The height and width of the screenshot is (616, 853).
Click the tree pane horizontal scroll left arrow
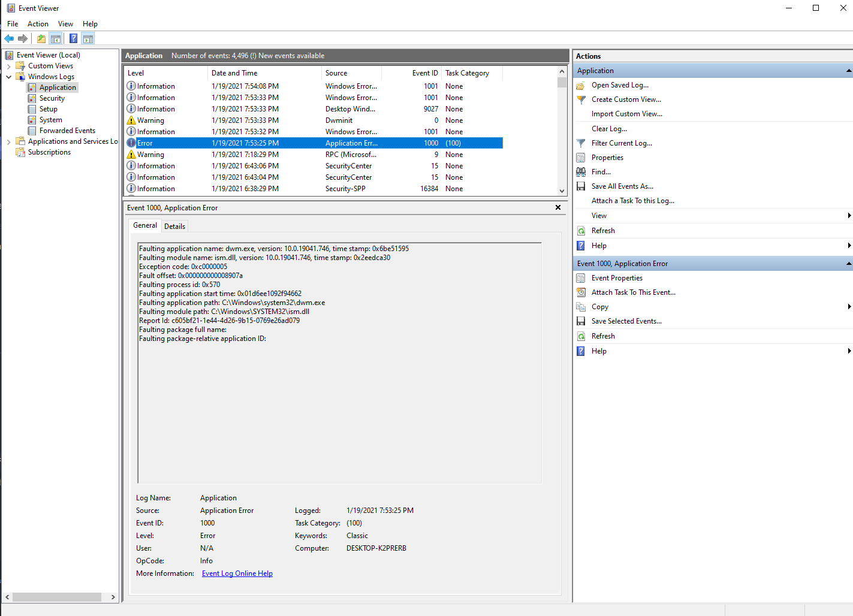pyautogui.click(x=7, y=597)
